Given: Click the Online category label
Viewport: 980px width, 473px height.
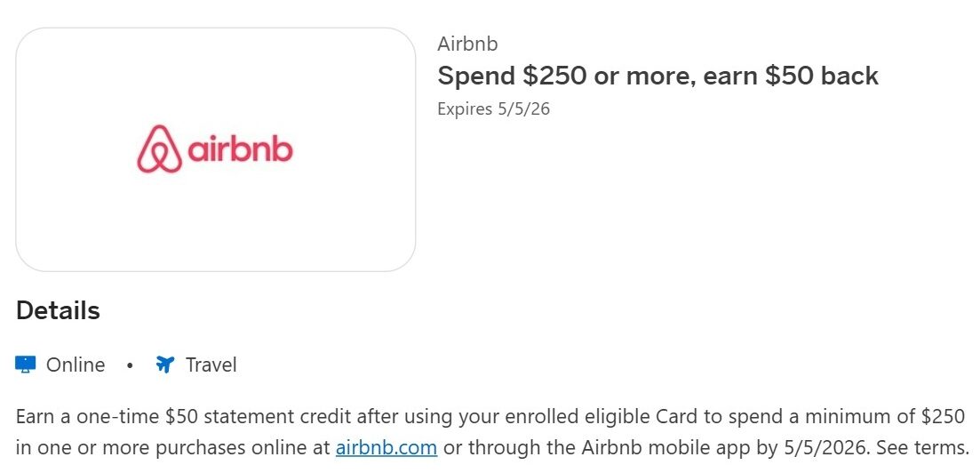Looking at the screenshot, I should click(x=76, y=365).
